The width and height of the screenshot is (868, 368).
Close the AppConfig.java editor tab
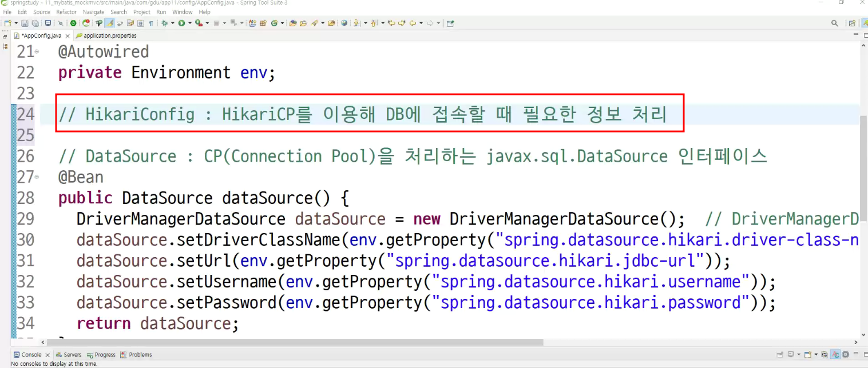[68, 36]
